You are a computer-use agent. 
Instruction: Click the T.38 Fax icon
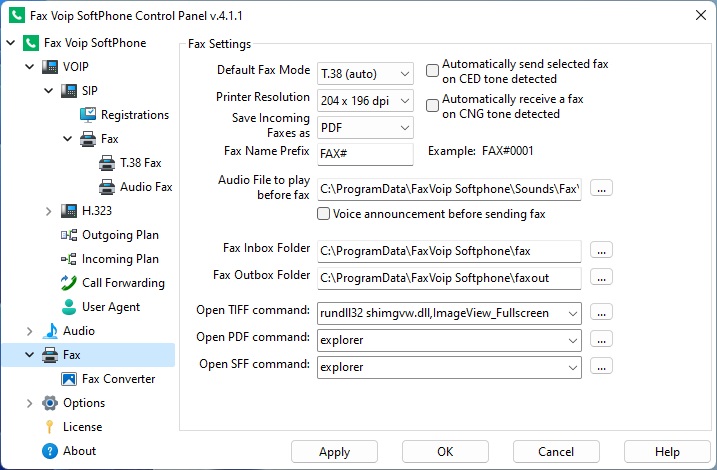[107, 163]
